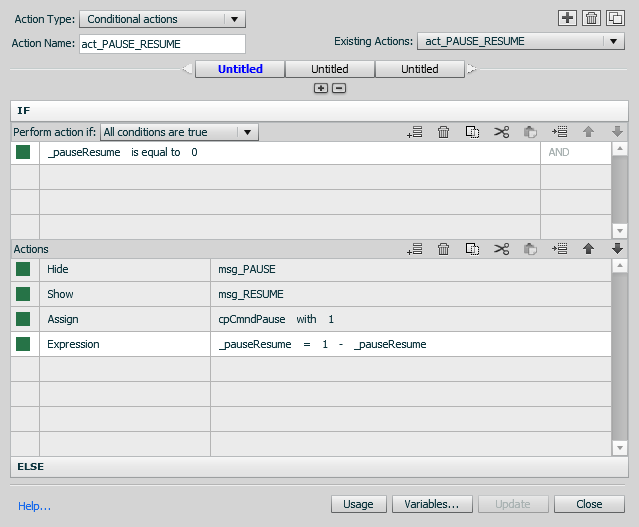Select the _pauseResume is equal to 0 condition

(290, 152)
